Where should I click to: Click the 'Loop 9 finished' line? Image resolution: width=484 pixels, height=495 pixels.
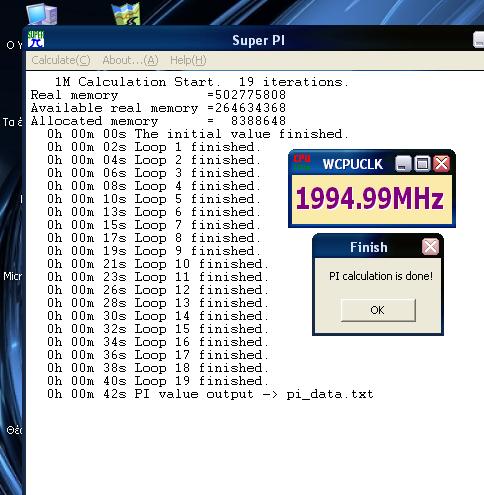pyautogui.click(x=154, y=251)
